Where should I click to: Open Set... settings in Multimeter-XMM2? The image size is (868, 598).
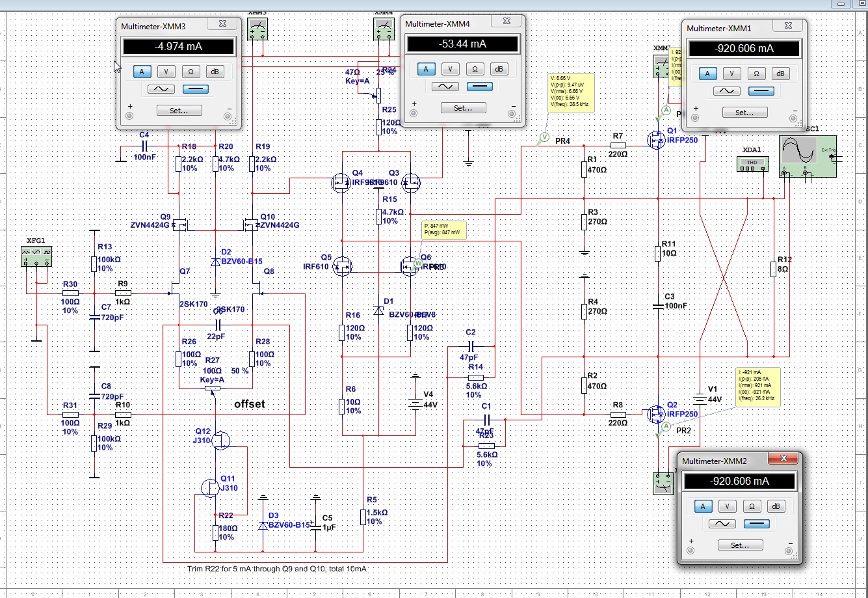pos(739,545)
